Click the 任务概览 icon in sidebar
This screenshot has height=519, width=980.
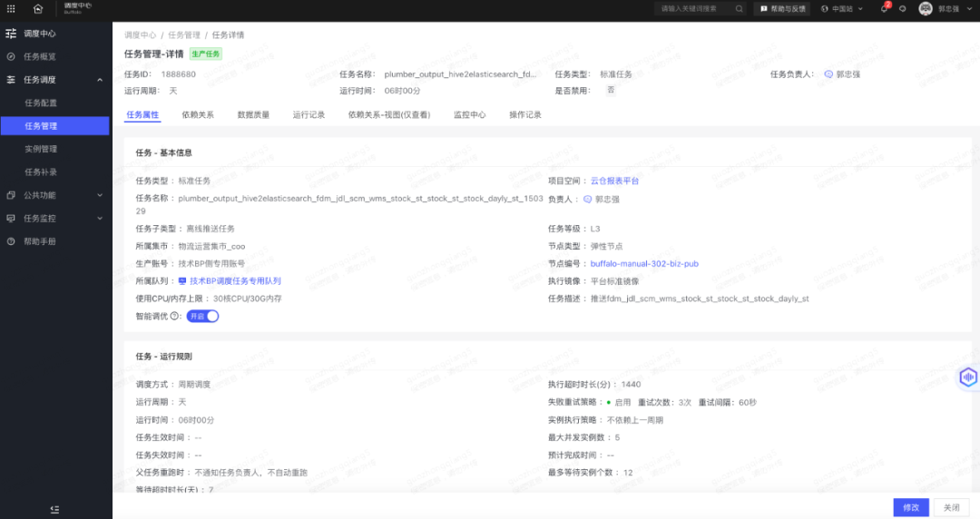click(11, 57)
